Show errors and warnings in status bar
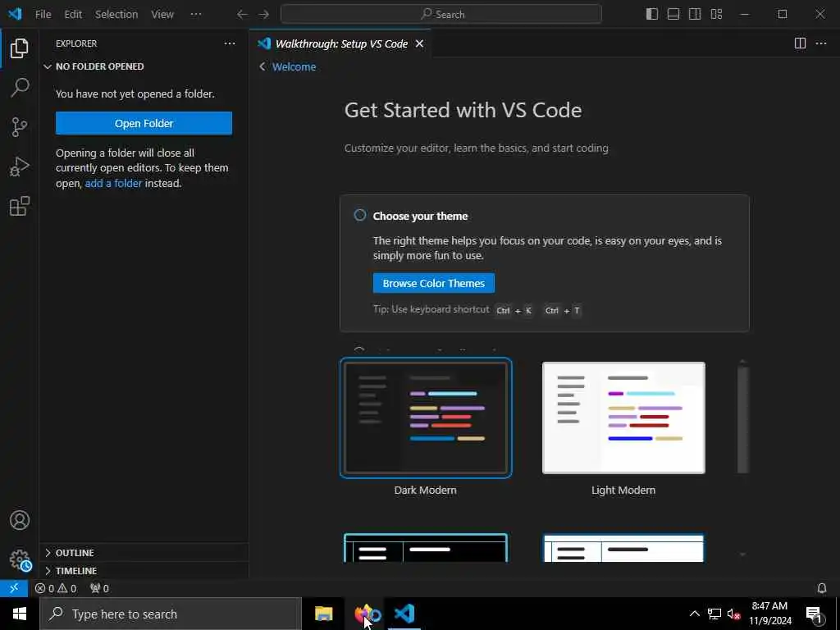 56,588
